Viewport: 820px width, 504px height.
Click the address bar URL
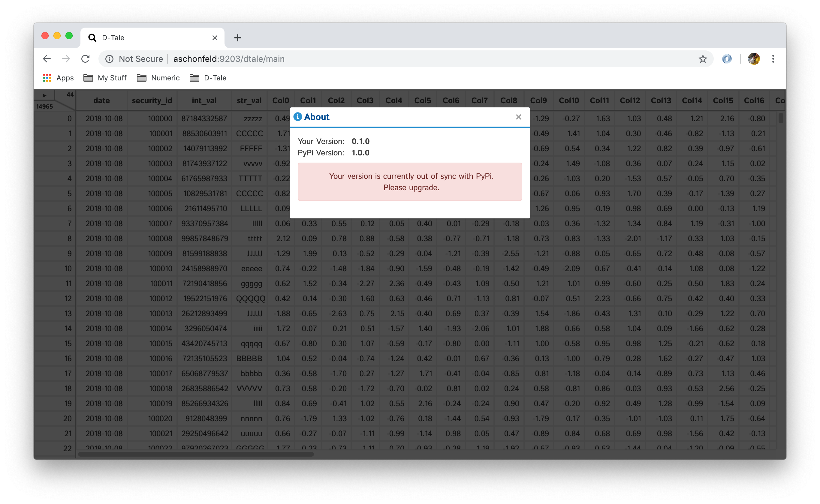[x=229, y=59]
